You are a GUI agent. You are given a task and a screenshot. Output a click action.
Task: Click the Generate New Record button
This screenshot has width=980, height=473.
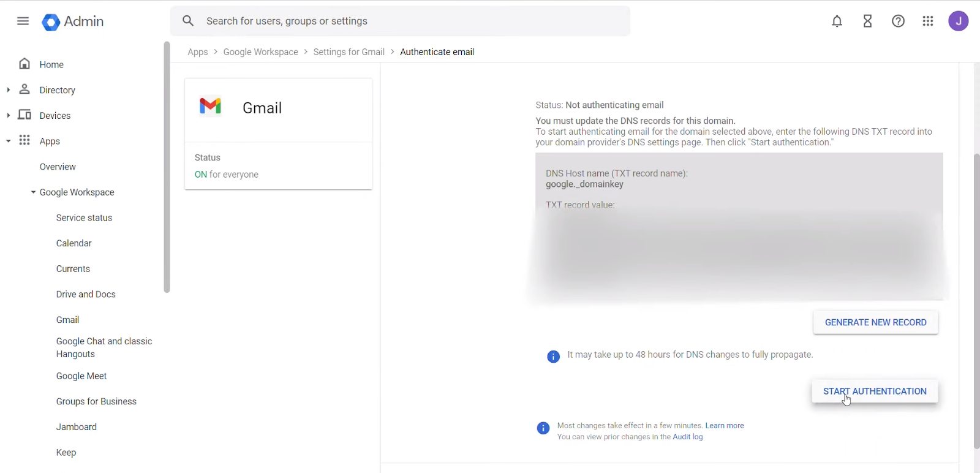tap(876, 322)
